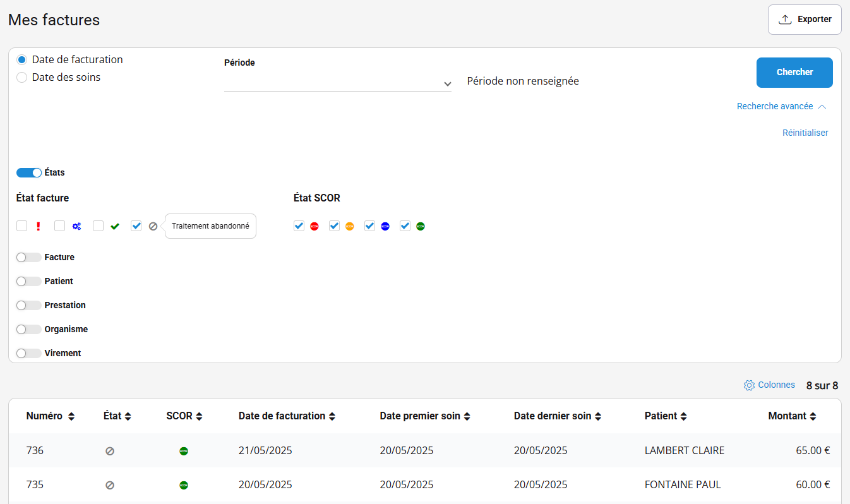Click the red SCOR state icon
The width and height of the screenshot is (850, 504).
(x=314, y=226)
